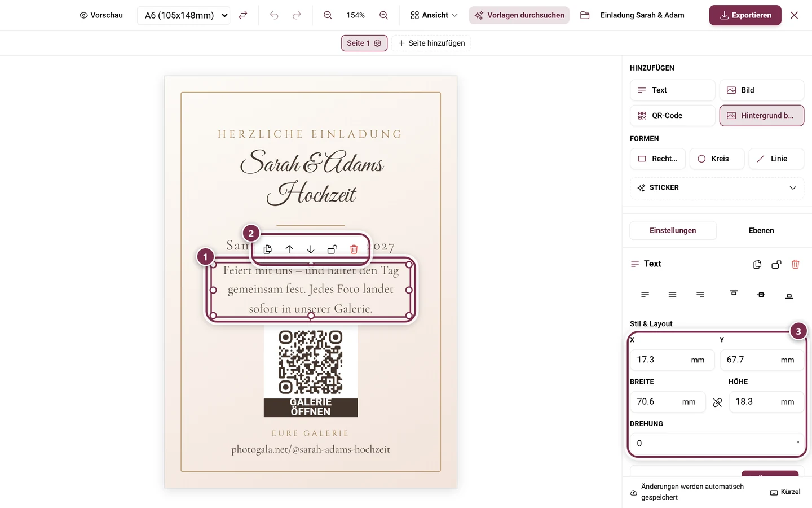Open page settings gear on Seite 1
Viewport: 812px width, 508px height.
pos(378,43)
